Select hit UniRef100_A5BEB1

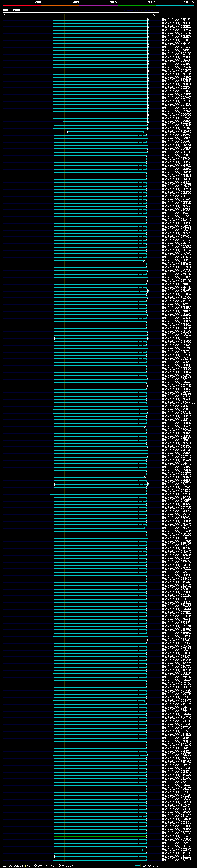(176, 23)
